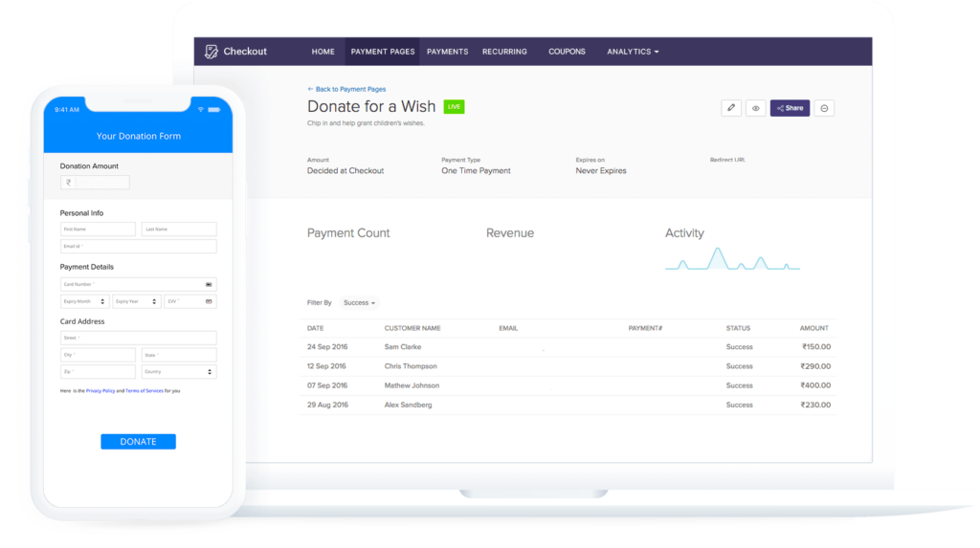Sort by the DATE column header
Viewport: 980px width, 548px height.
315,328
